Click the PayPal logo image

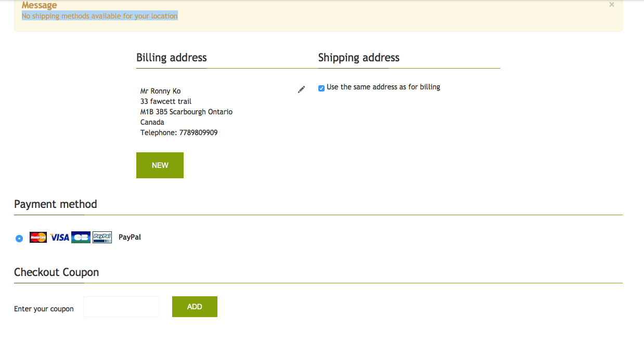102,238
